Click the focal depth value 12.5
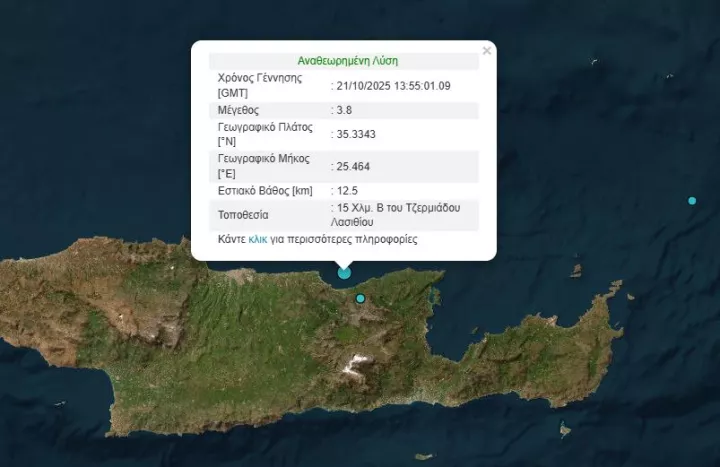The image size is (720, 467). click(347, 190)
